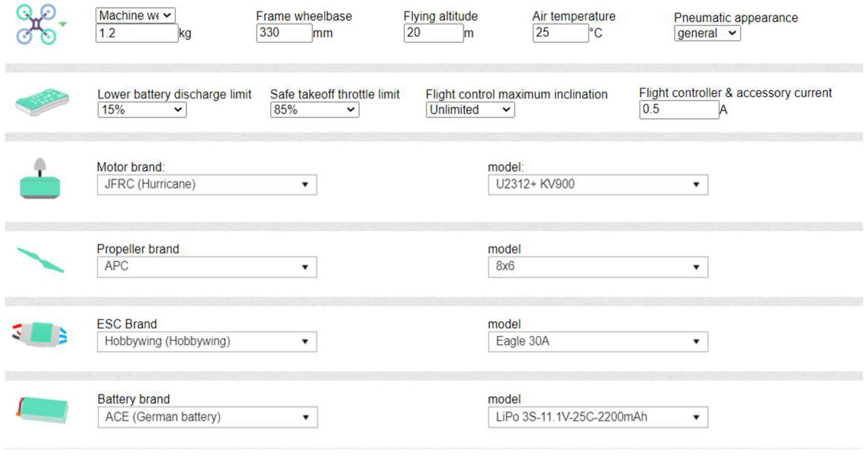868x455 pixels.
Task: Click the teal motor icon
Action: point(40,179)
